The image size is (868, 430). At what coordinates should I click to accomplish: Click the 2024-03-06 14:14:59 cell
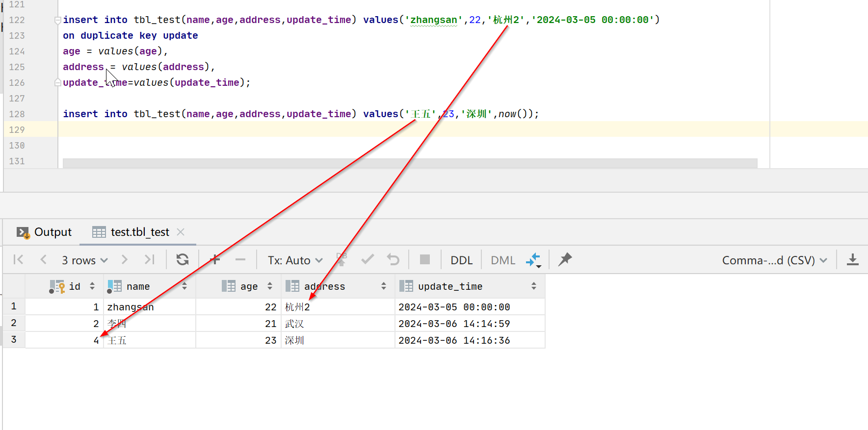click(x=470, y=324)
